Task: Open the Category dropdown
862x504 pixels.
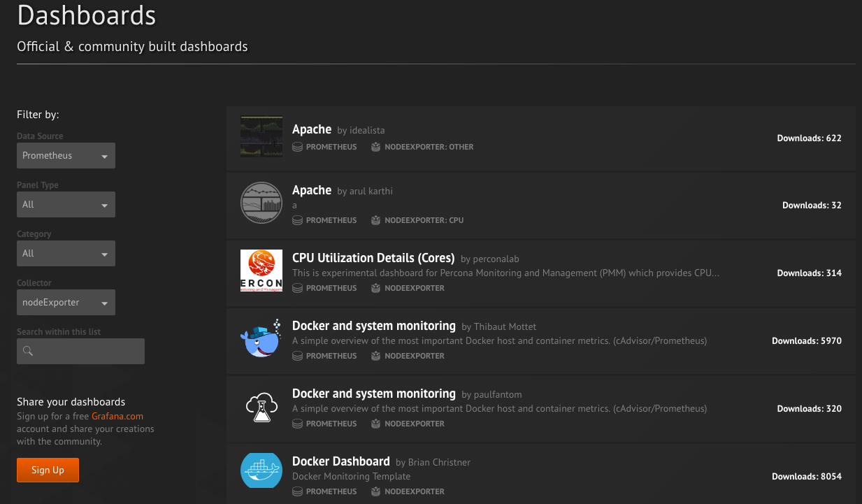Action: [66, 253]
